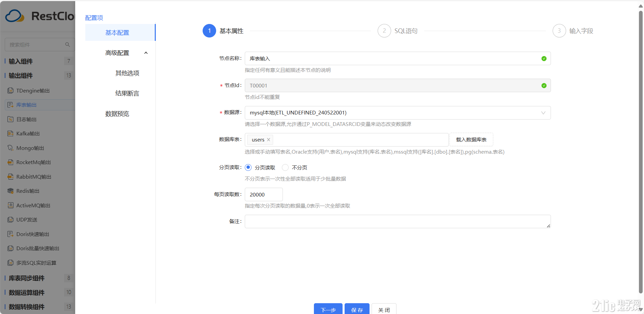Click the 节点Id input field
644x314 pixels.
(398, 85)
